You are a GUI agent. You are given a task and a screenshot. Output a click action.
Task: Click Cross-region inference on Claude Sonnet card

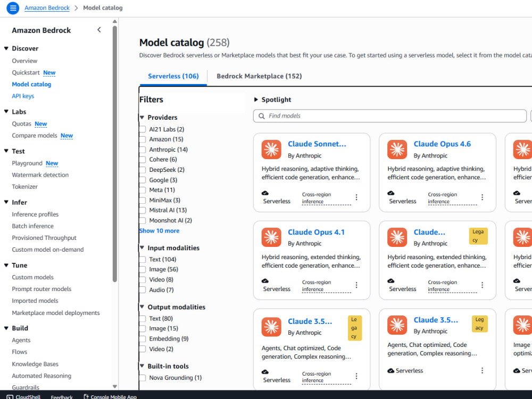[x=326, y=198]
